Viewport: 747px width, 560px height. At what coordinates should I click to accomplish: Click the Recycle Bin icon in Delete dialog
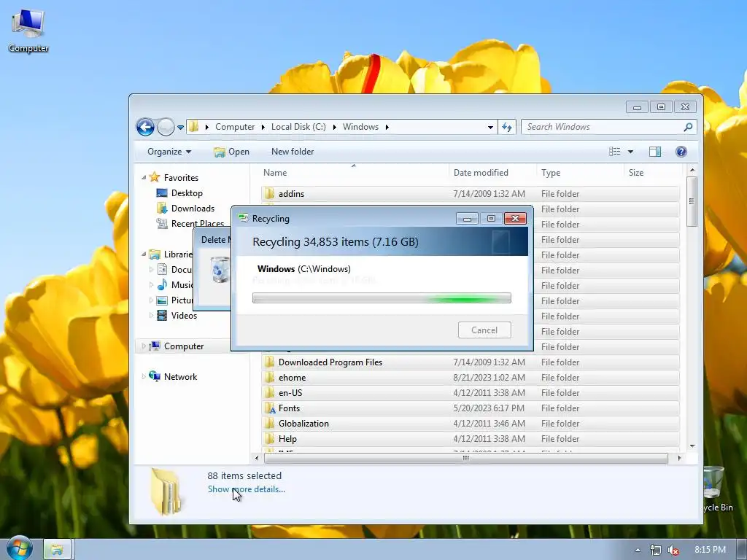220,270
